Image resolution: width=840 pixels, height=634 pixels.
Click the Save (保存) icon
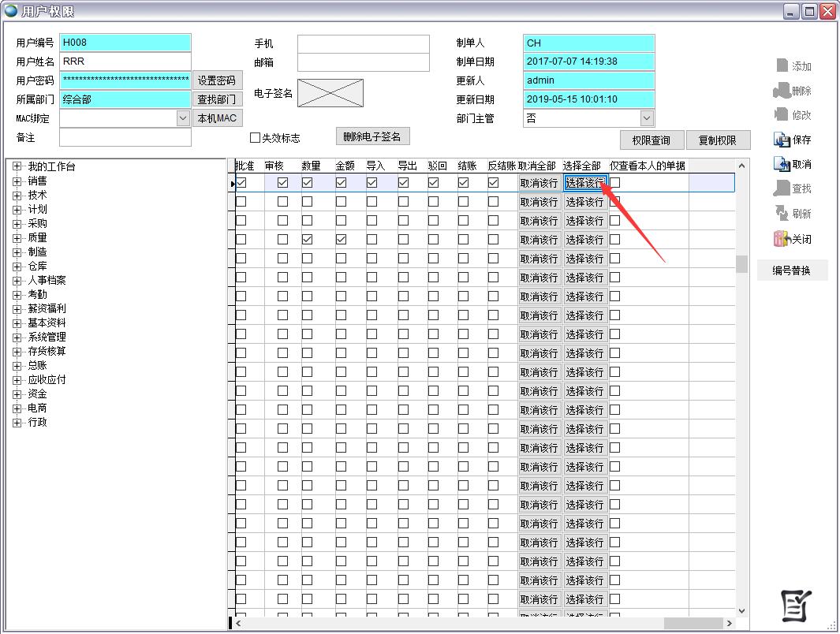point(782,140)
